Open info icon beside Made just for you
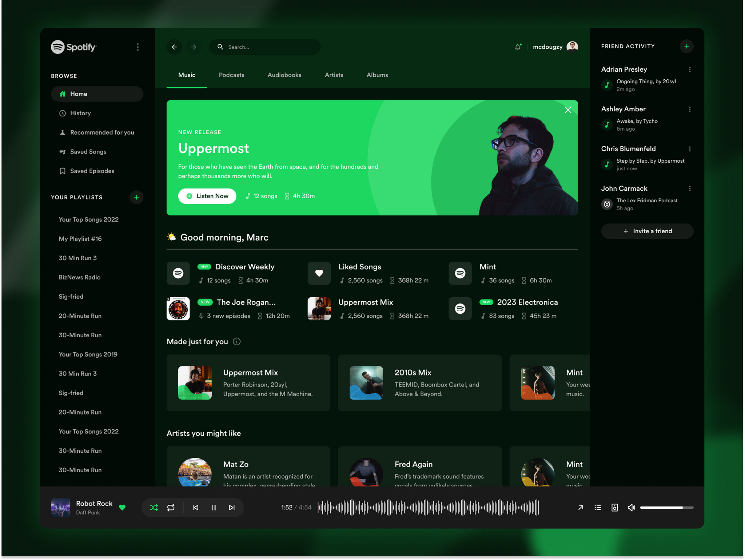Screen dimensions: 745x560 click(237, 341)
